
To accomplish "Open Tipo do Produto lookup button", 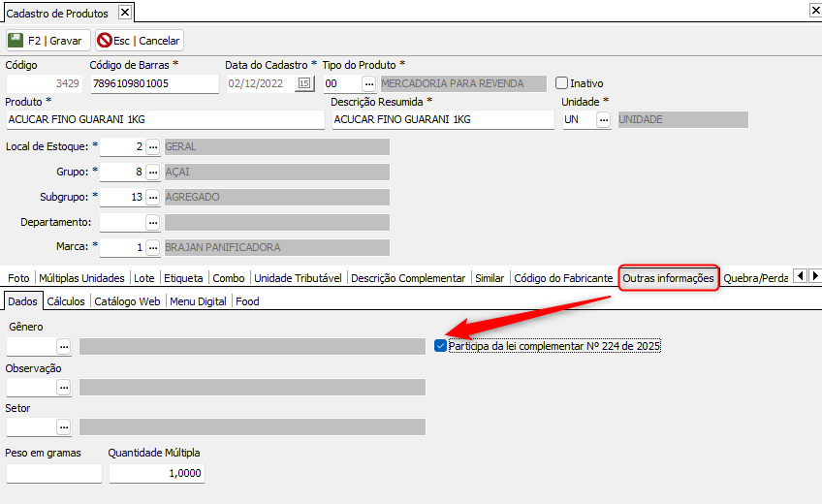I will coord(368,83).
